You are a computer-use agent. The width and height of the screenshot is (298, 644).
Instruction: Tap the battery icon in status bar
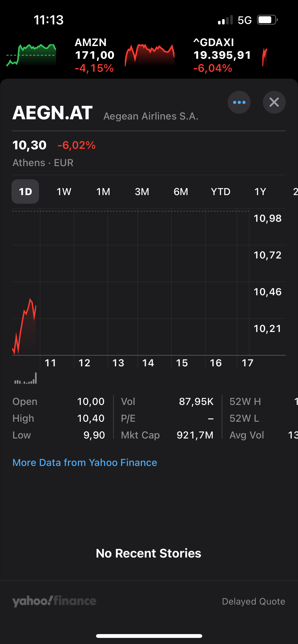pos(267,20)
